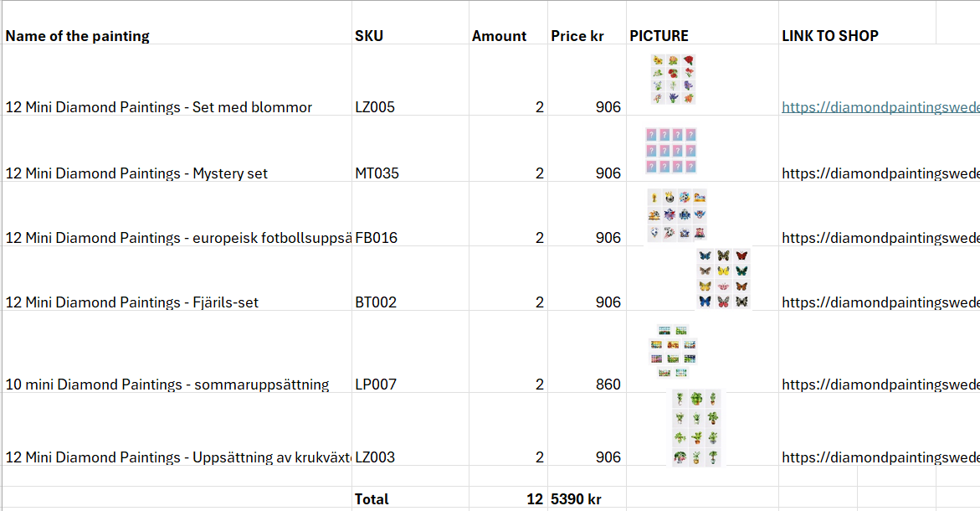Select the butterfly set picture
This screenshot has width=980, height=511.
(x=723, y=278)
